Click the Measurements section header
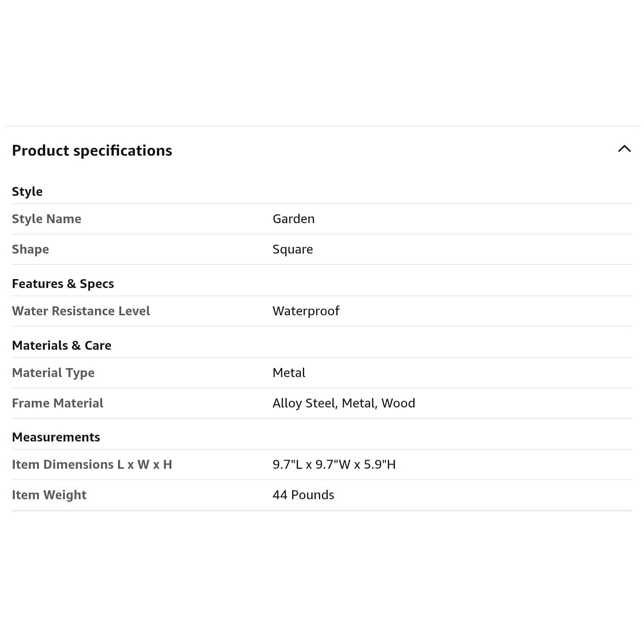 tap(56, 437)
